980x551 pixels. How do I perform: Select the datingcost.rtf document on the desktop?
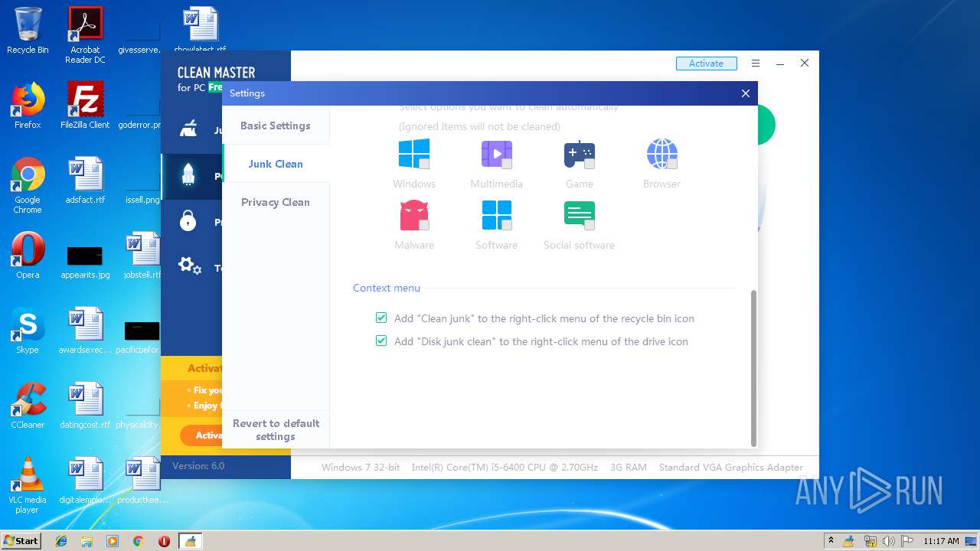click(85, 406)
